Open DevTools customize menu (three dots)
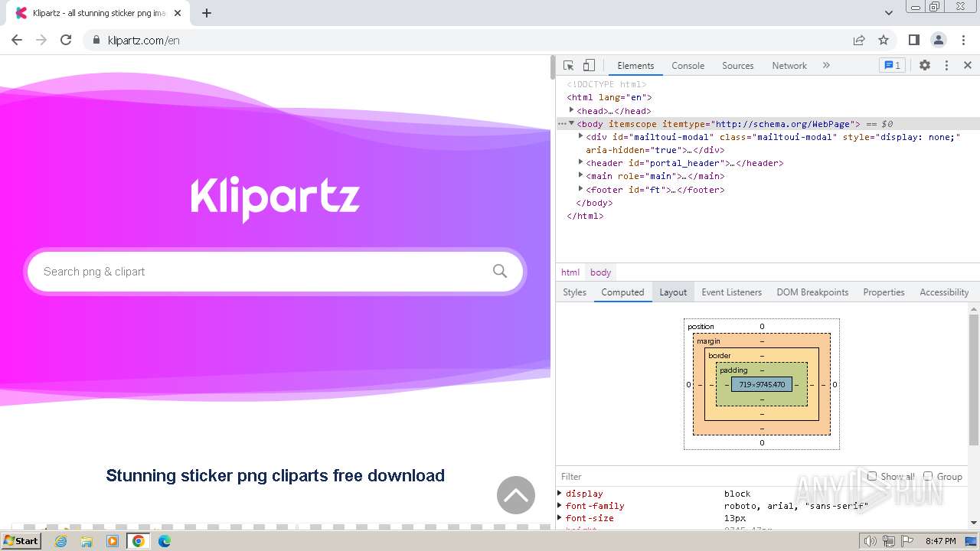 [x=946, y=66]
